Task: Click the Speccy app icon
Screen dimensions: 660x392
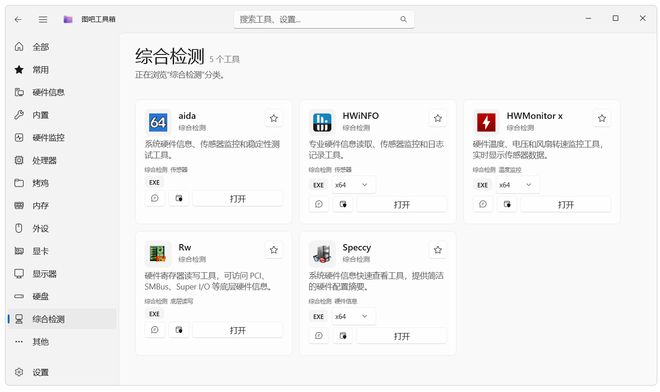Action: pos(322,254)
